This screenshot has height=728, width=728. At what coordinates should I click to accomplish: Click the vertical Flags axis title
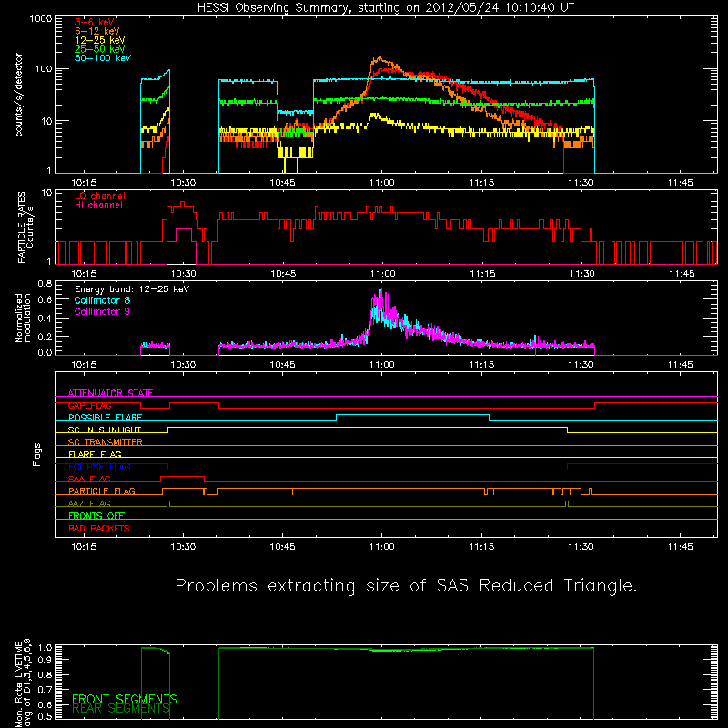point(37,455)
